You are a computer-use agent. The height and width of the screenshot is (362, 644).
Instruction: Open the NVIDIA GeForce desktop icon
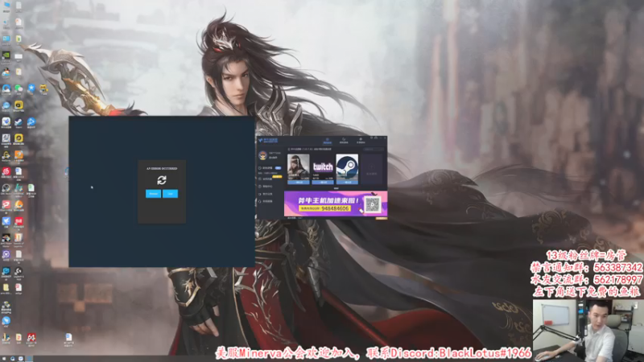[6, 55]
